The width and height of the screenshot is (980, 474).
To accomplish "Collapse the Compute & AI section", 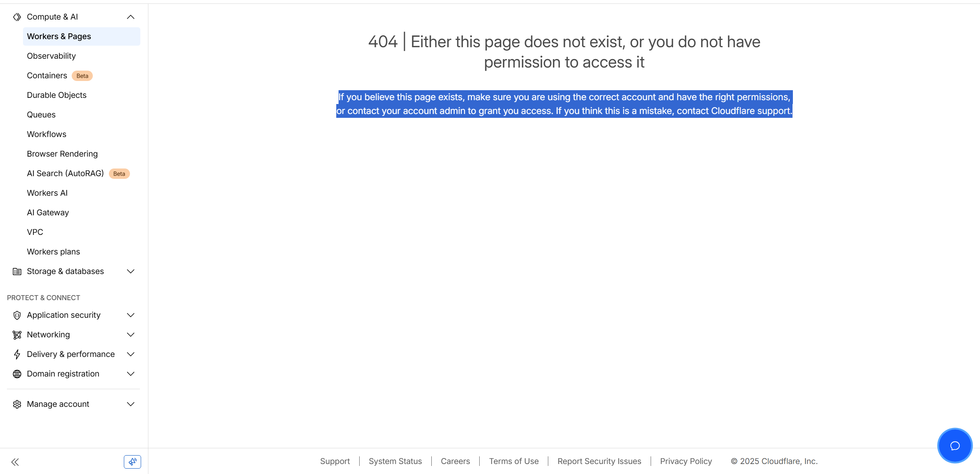I will [x=130, y=17].
